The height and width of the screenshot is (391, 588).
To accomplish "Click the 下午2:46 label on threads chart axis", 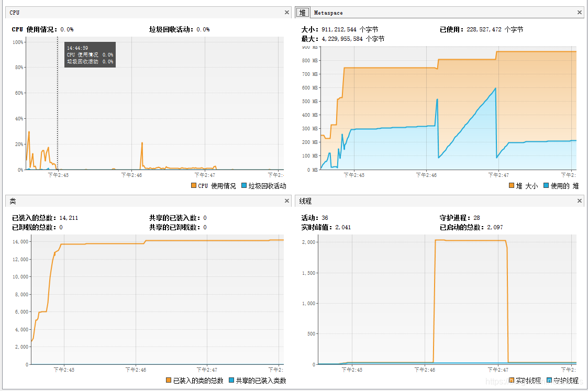I will (x=425, y=370).
